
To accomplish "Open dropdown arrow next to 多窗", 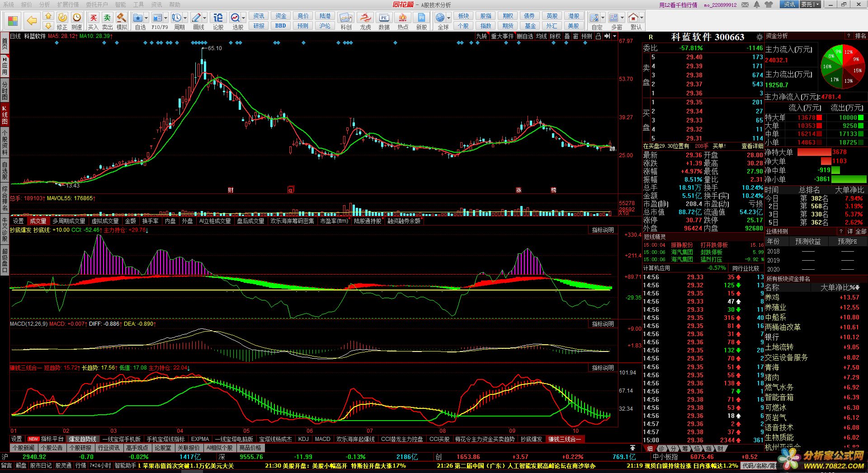I will point(622,18).
